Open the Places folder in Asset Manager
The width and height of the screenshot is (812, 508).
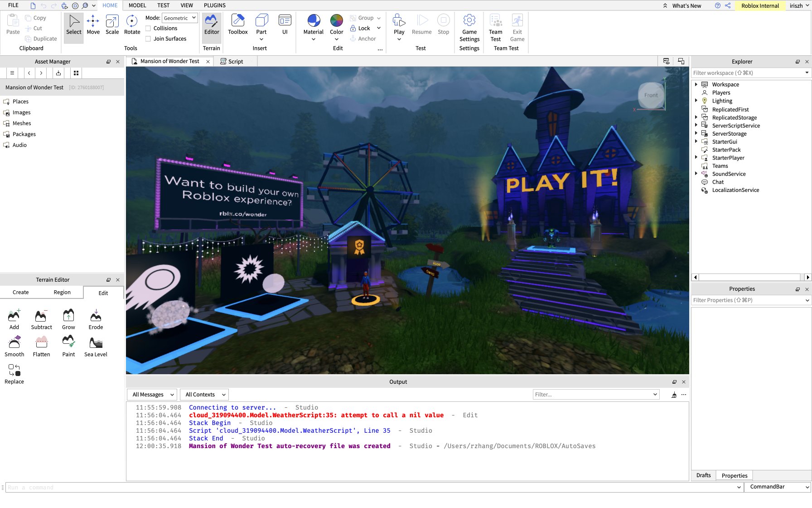click(x=20, y=102)
